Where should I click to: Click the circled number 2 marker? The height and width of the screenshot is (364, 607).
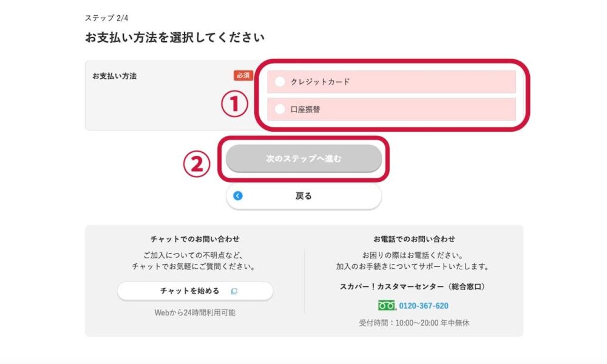tap(197, 164)
